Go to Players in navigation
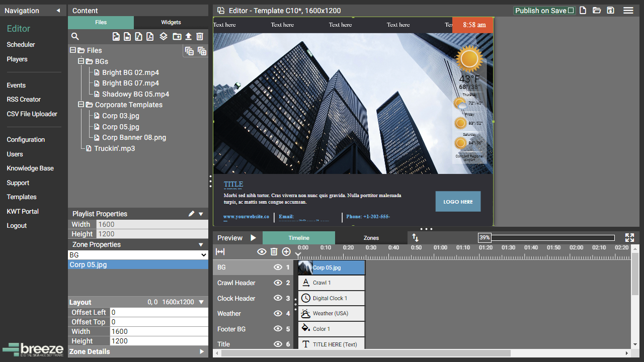This screenshot has width=644, height=362. [17, 59]
